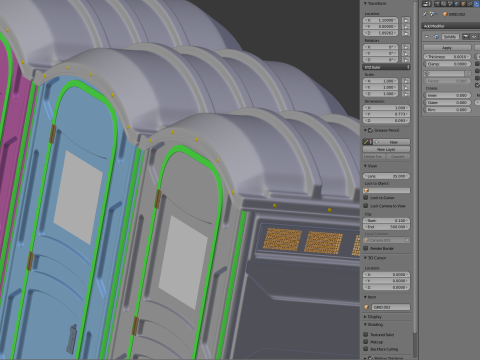Viewport: 480px width, 360px height.
Task: Click the Clip End value field
Action: pos(386,227)
